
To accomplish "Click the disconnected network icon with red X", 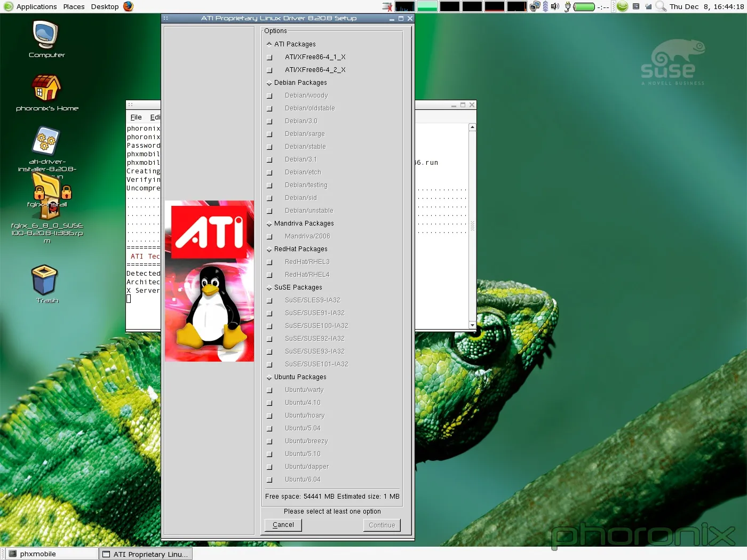I will tap(388, 6).
